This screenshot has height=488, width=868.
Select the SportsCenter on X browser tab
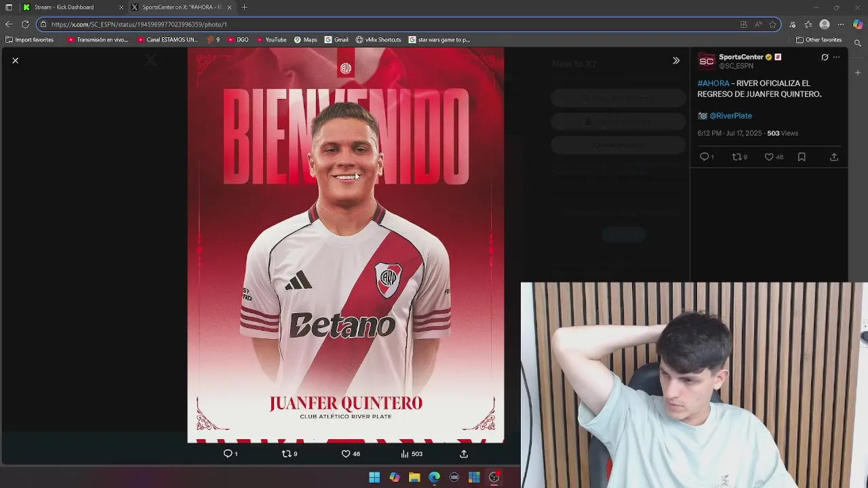click(181, 7)
